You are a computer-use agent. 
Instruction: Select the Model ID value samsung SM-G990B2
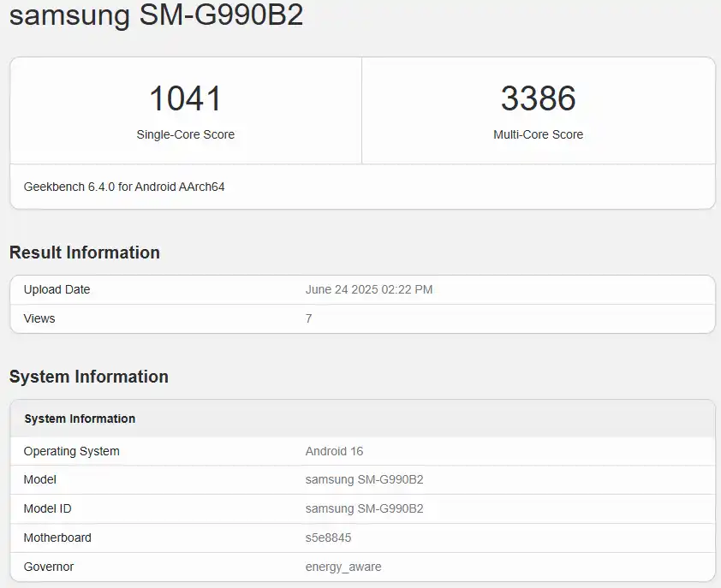coord(364,508)
